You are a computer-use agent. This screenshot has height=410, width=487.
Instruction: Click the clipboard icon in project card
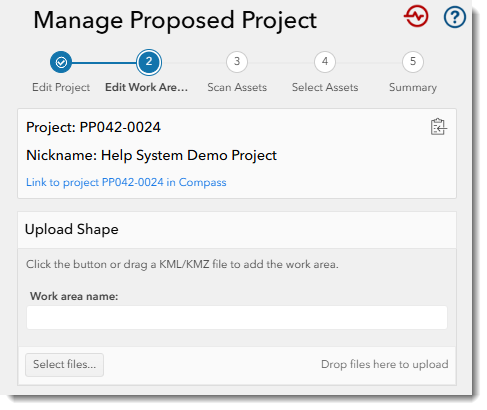point(439,127)
